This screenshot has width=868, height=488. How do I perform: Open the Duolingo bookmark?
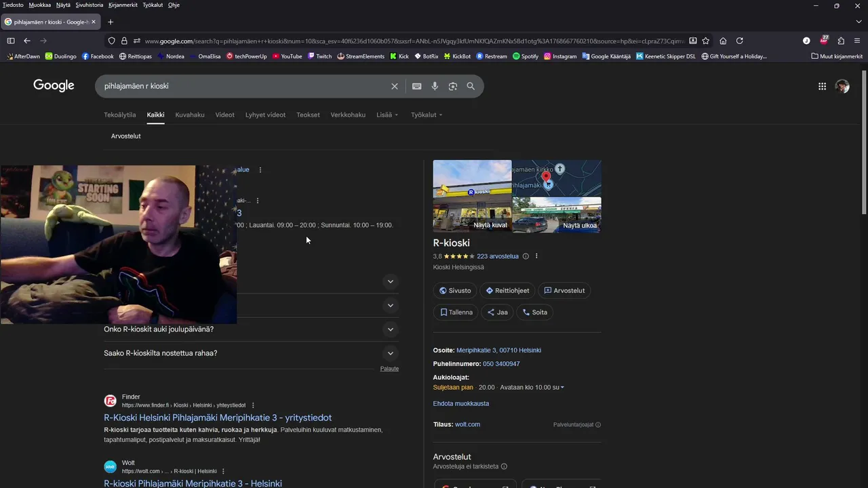click(60, 56)
